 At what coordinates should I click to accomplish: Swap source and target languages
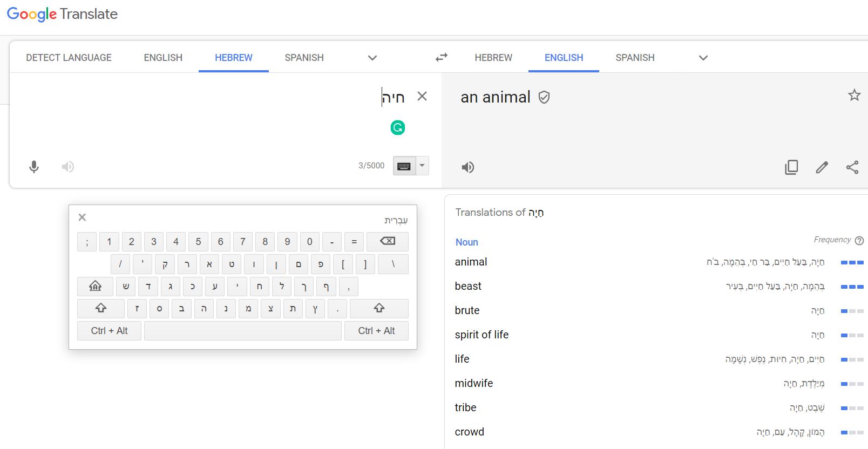coord(442,57)
